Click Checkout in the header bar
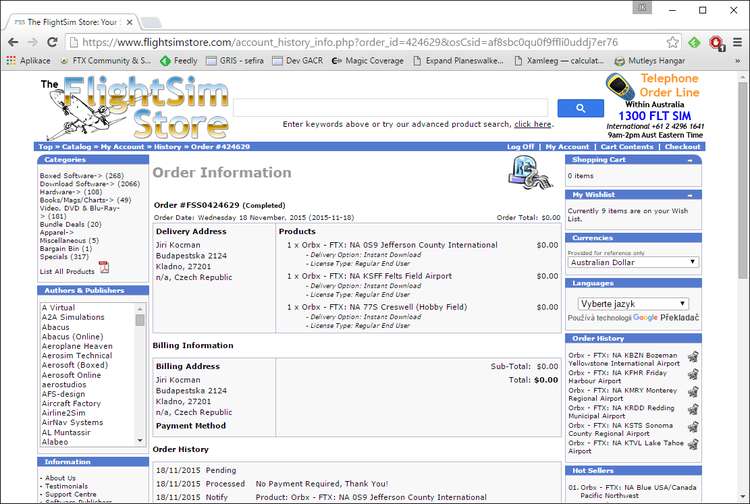Image resolution: width=750 pixels, height=504 pixels. pos(683,147)
